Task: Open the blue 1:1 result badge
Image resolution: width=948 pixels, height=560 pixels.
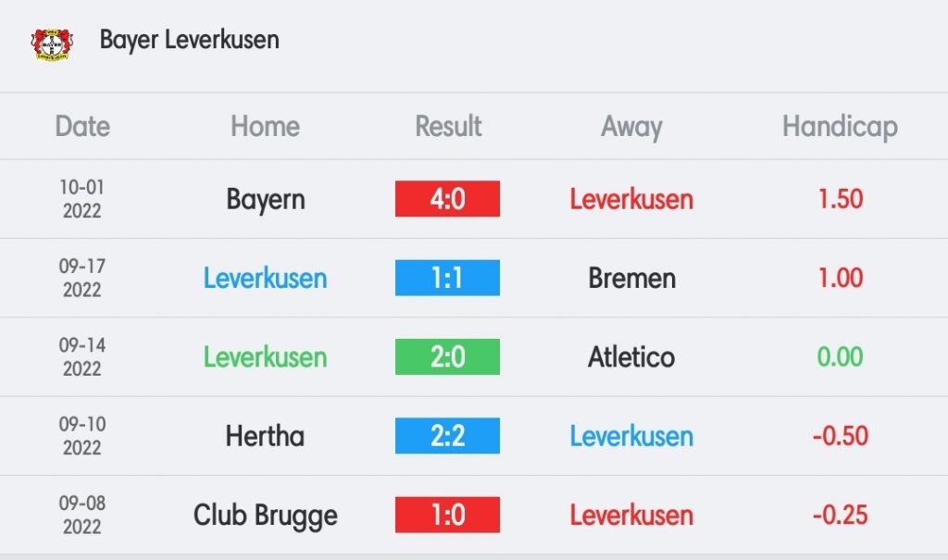Action: click(447, 278)
